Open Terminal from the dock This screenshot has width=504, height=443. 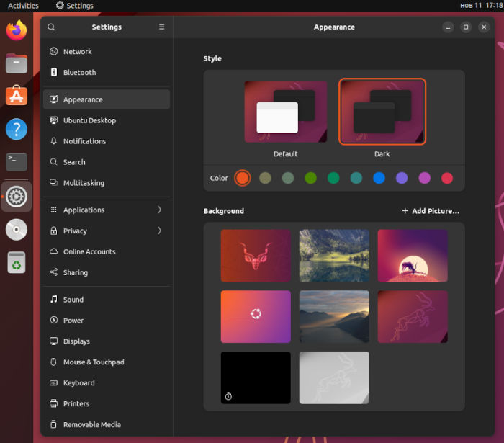[17, 162]
